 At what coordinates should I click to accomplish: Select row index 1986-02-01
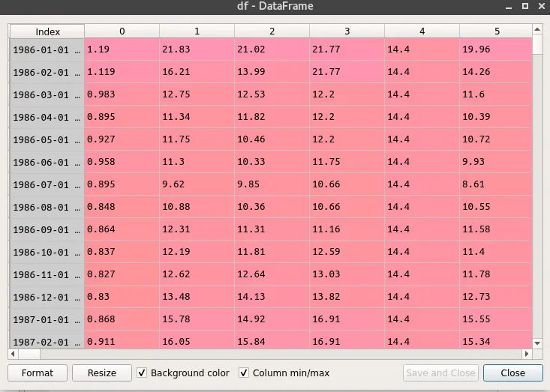pyautogui.click(x=47, y=72)
